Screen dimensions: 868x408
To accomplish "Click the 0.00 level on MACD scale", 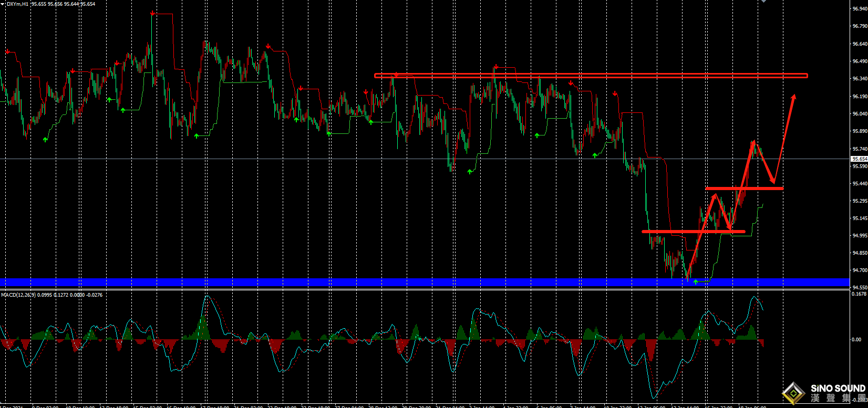I will pos(856,340).
